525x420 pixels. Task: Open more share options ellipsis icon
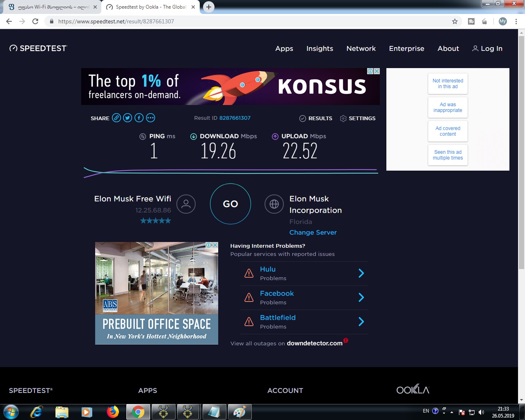[x=151, y=118]
